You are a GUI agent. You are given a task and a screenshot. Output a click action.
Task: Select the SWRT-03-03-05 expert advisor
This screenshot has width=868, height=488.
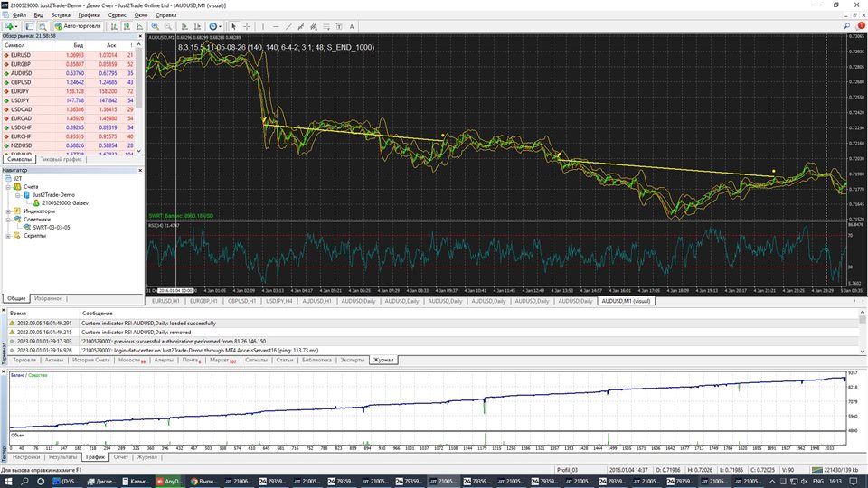[x=53, y=228]
